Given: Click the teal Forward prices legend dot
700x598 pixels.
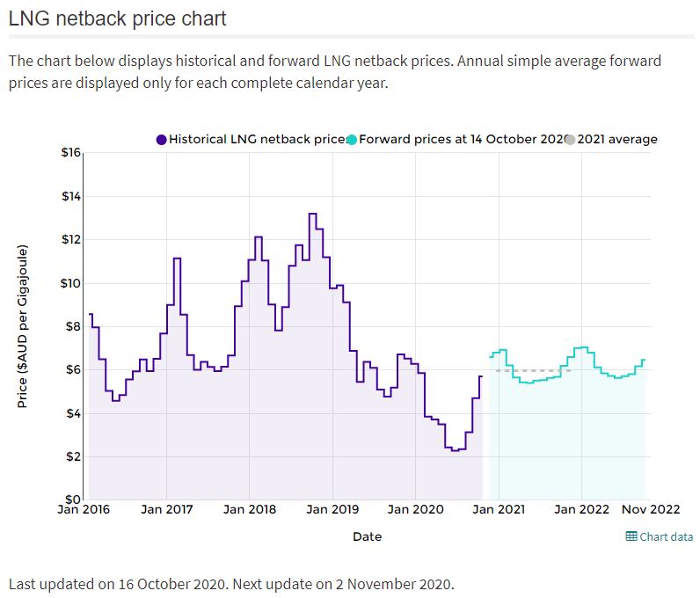Looking at the screenshot, I should click(352, 140).
